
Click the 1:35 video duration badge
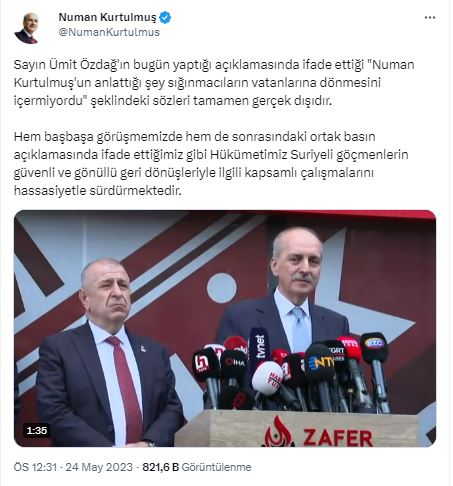(x=37, y=430)
